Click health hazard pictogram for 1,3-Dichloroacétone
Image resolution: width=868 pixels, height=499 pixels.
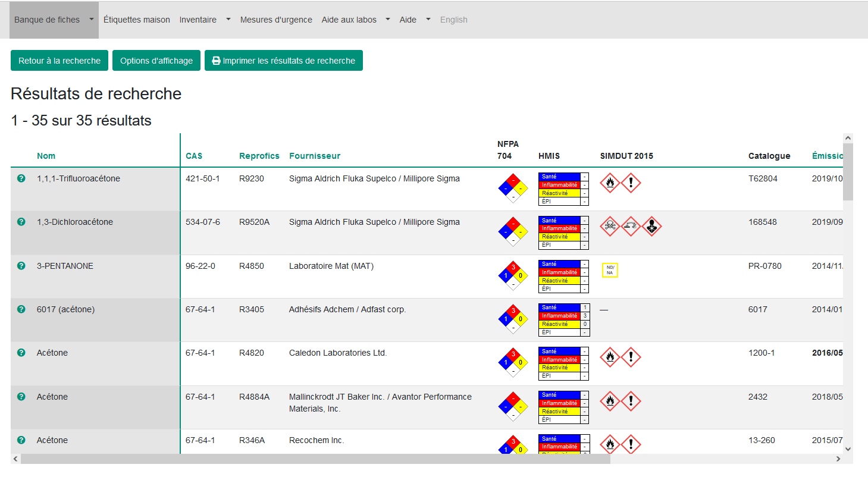652,226
